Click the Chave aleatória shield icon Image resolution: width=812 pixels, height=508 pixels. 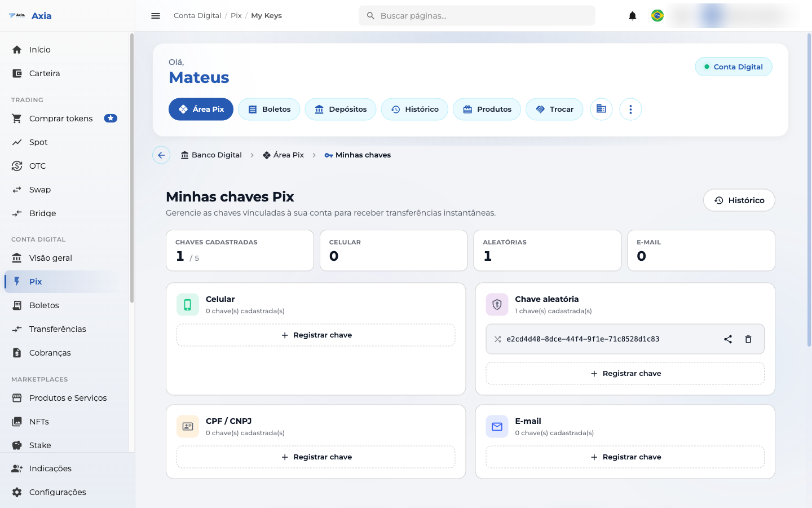tap(497, 305)
